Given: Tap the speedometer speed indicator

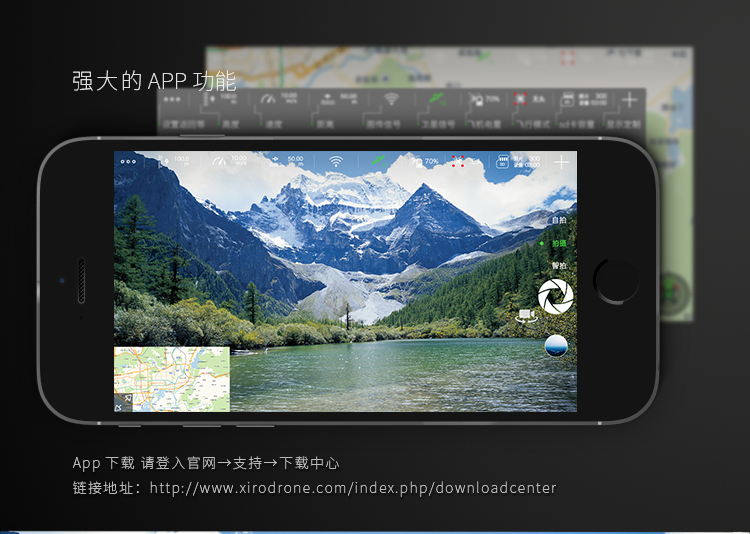Looking at the screenshot, I should click(229, 161).
